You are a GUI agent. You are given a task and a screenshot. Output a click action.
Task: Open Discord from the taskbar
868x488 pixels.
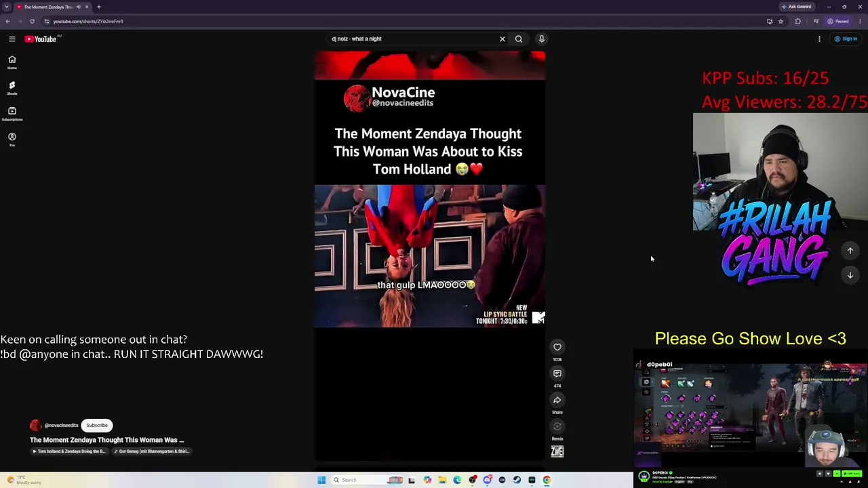point(487,480)
